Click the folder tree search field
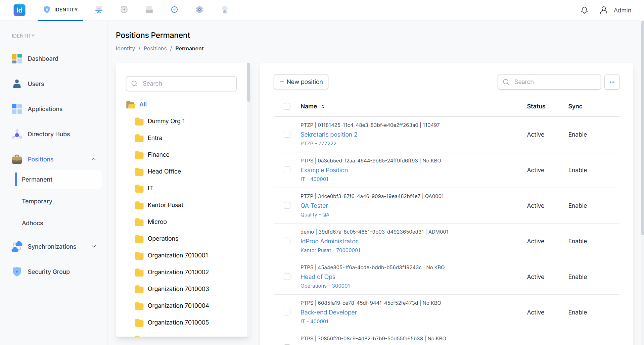Image resolution: width=644 pixels, height=345 pixels. pos(181,84)
